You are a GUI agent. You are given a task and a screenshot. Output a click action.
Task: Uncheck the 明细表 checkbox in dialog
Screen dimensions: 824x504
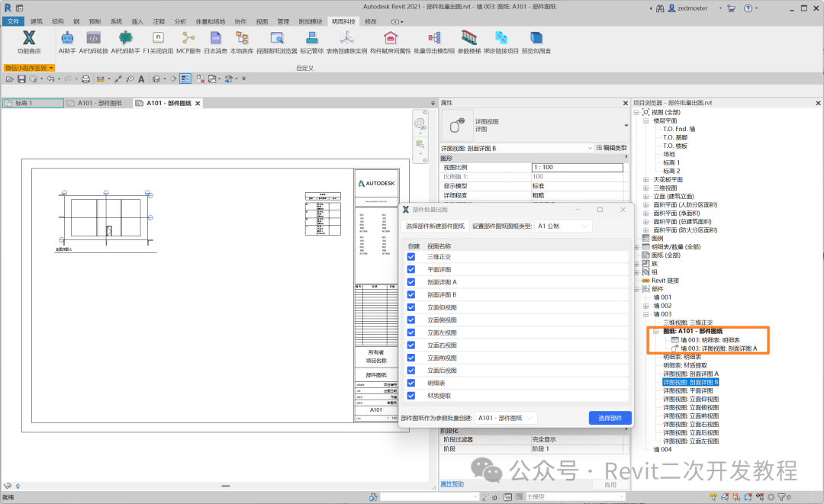click(411, 383)
